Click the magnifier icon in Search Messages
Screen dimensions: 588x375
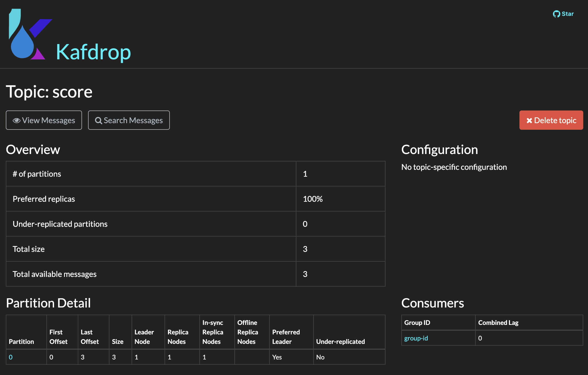pos(98,121)
